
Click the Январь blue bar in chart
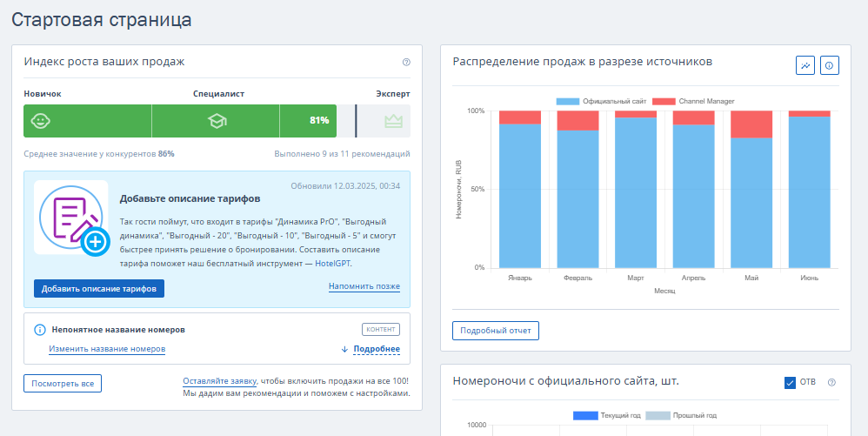520,196
